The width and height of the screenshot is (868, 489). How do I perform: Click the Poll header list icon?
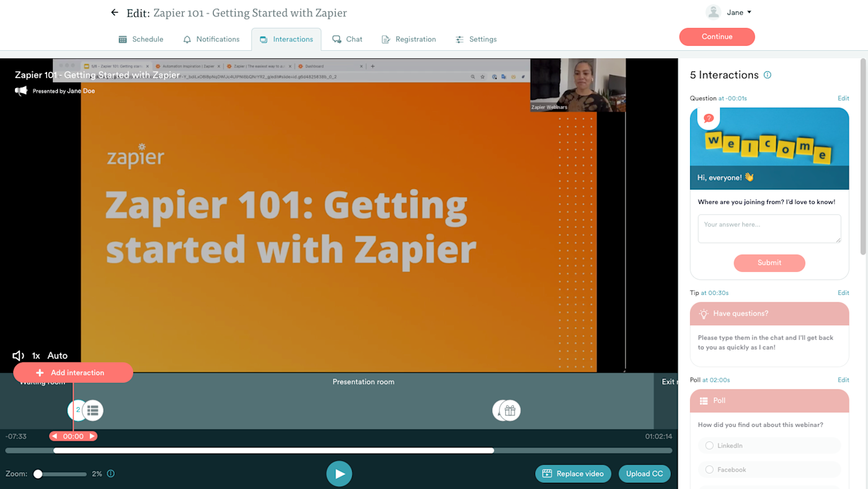[704, 401]
